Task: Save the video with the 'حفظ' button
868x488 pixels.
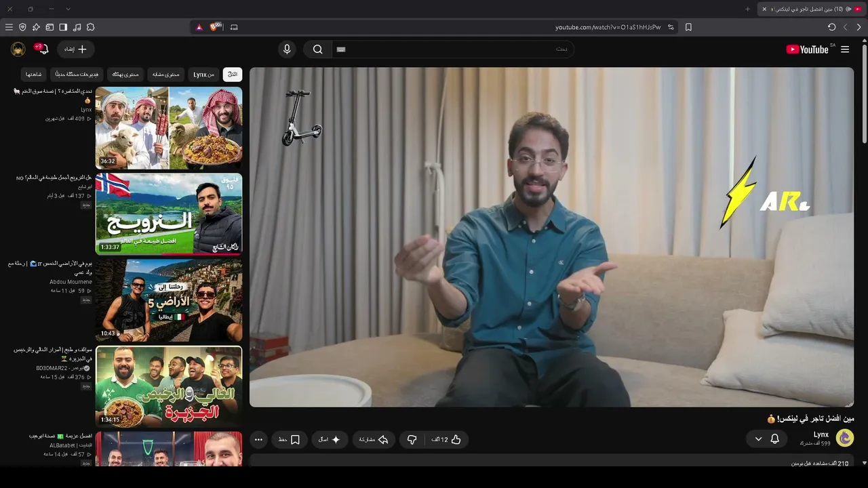Action: pos(289,440)
